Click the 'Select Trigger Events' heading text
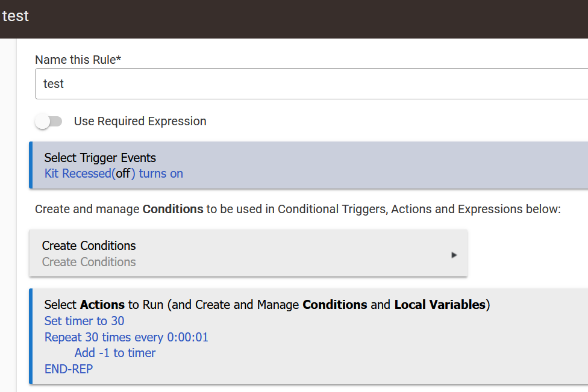 click(100, 158)
